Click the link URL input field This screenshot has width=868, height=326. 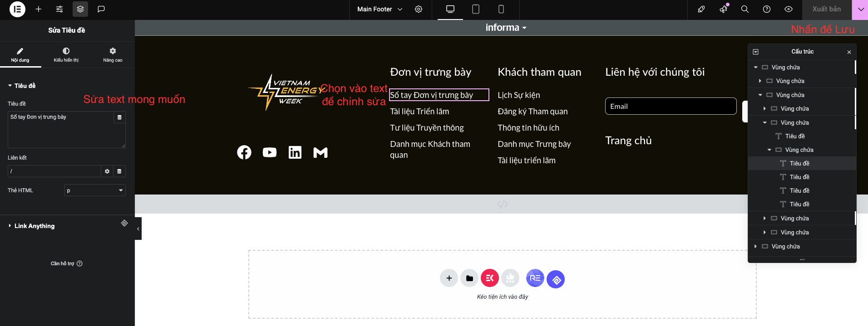54,171
